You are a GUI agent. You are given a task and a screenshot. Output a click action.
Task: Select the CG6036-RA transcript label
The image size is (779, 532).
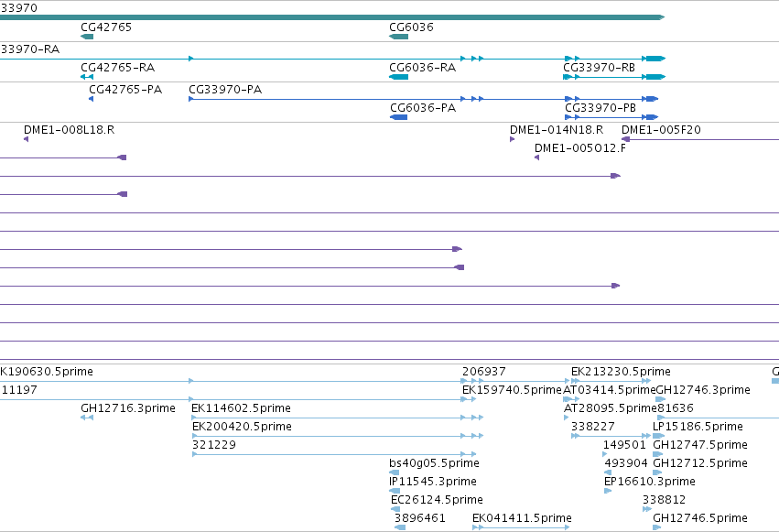click(x=422, y=68)
